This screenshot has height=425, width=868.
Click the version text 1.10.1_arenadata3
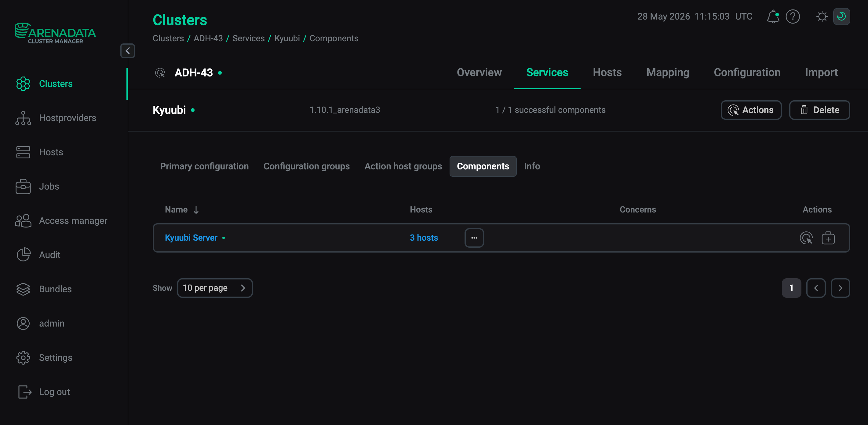(x=345, y=110)
